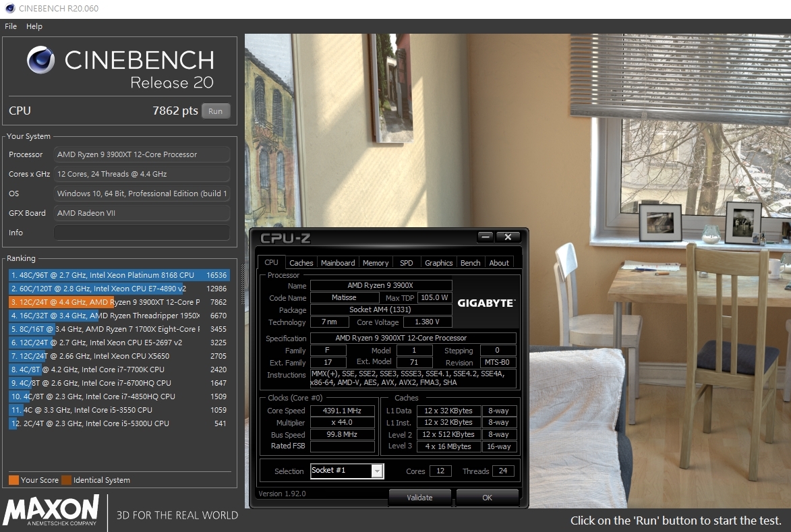This screenshot has height=532, width=791.
Task: Click the Processor name field in Your System
Action: pyautogui.click(x=142, y=154)
